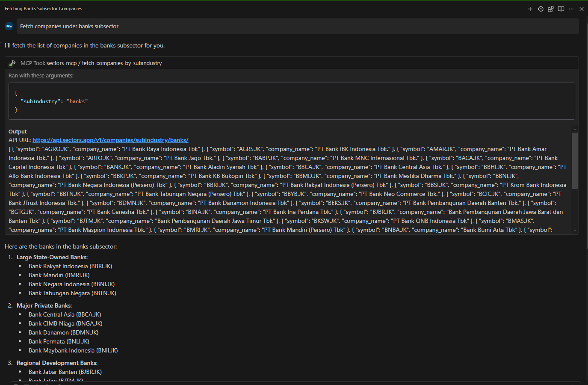Select the title Fetching Banks Subsector Companies
Screen dimensions: 588x385
(x=43, y=9)
